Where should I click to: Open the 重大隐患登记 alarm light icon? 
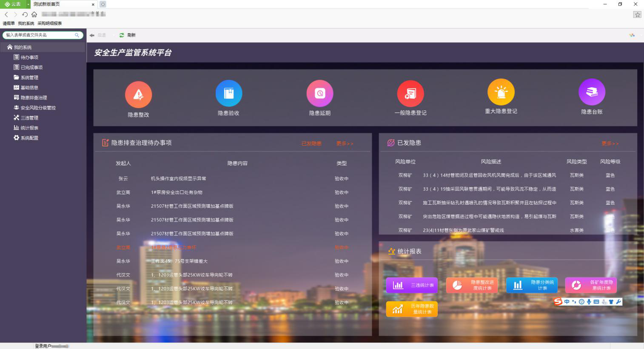coord(501,92)
